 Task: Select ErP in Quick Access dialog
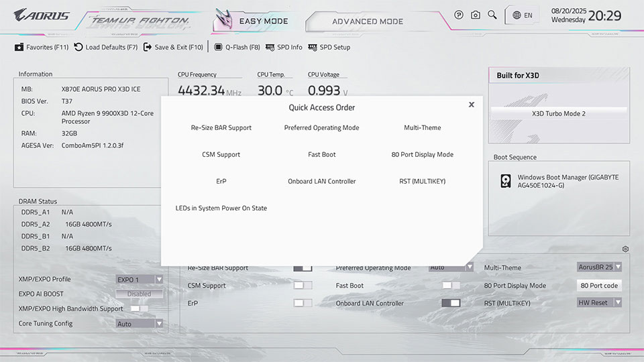tap(221, 181)
